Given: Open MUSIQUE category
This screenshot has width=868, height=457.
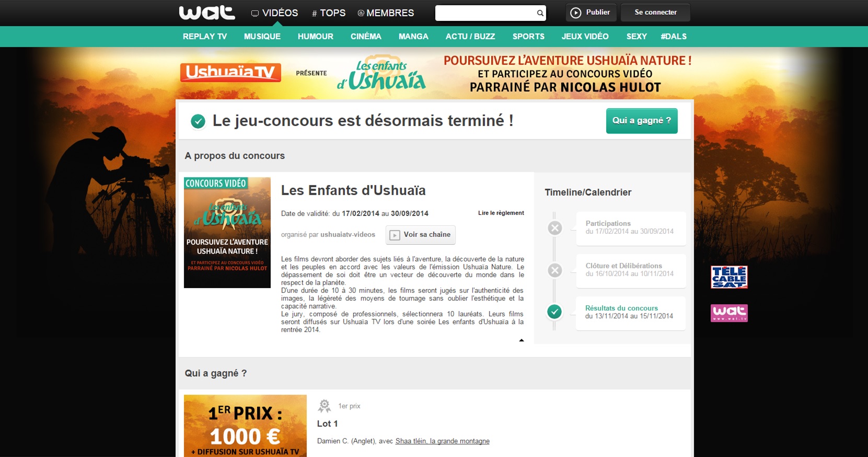Looking at the screenshot, I should (x=262, y=37).
